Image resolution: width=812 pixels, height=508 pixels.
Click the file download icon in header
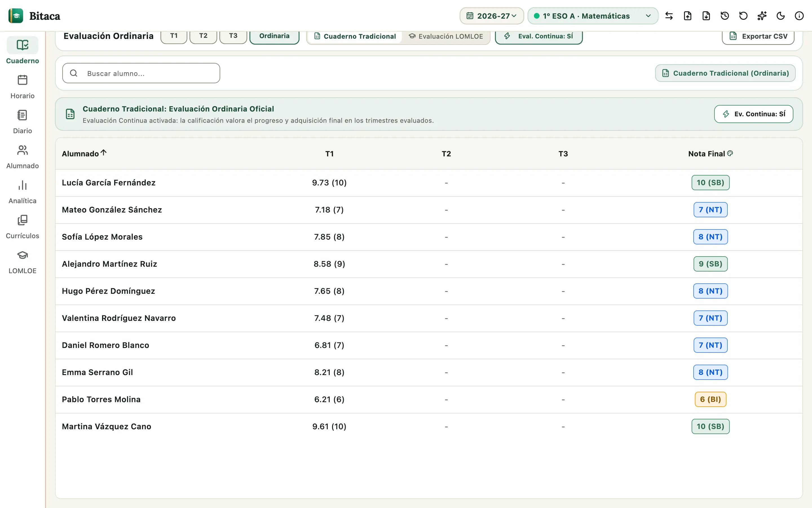point(706,16)
